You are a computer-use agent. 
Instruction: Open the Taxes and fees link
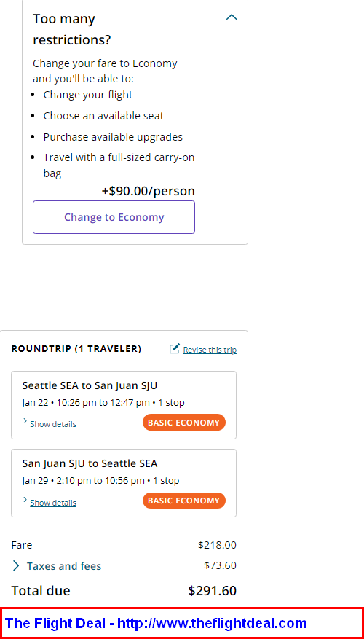[x=64, y=566]
